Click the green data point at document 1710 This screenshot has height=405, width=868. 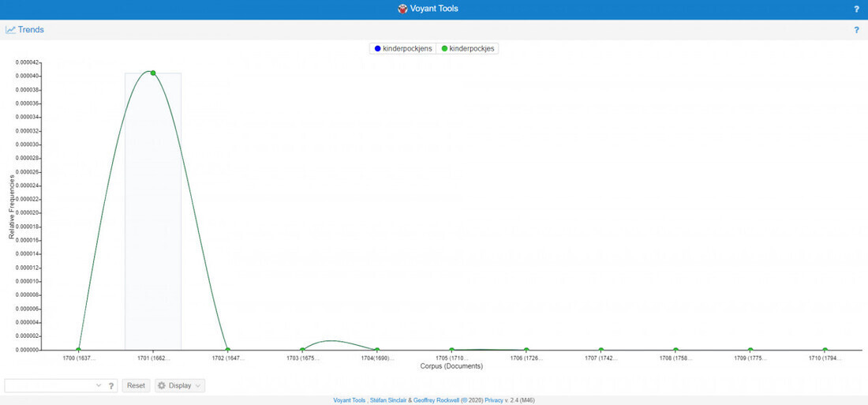point(825,351)
